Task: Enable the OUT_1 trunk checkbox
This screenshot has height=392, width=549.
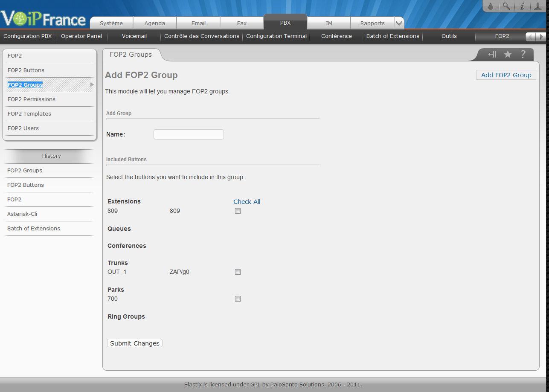Action: pyautogui.click(x=238, y=272)
